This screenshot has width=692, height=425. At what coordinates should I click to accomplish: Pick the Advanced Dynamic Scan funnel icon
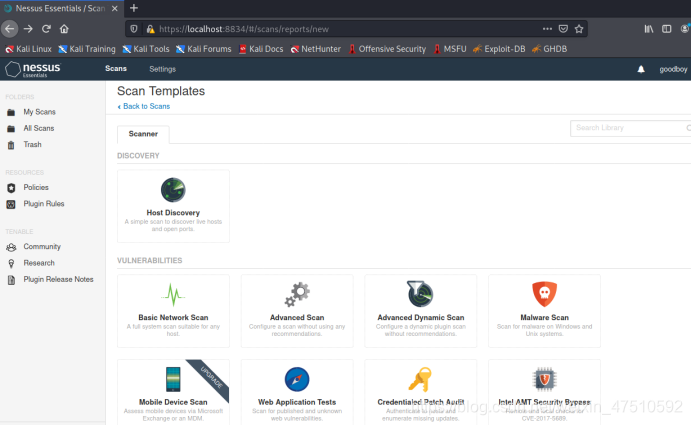pos(420,294)
